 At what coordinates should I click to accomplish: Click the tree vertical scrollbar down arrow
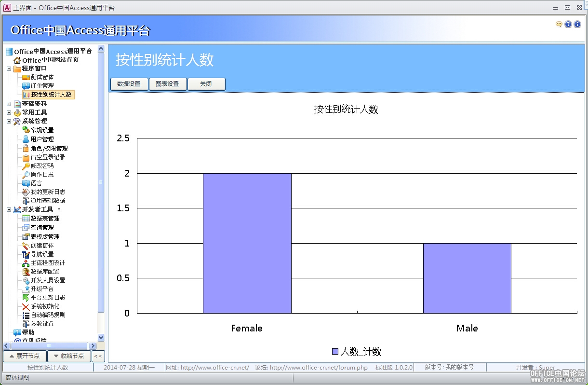[x=101, y=338]
